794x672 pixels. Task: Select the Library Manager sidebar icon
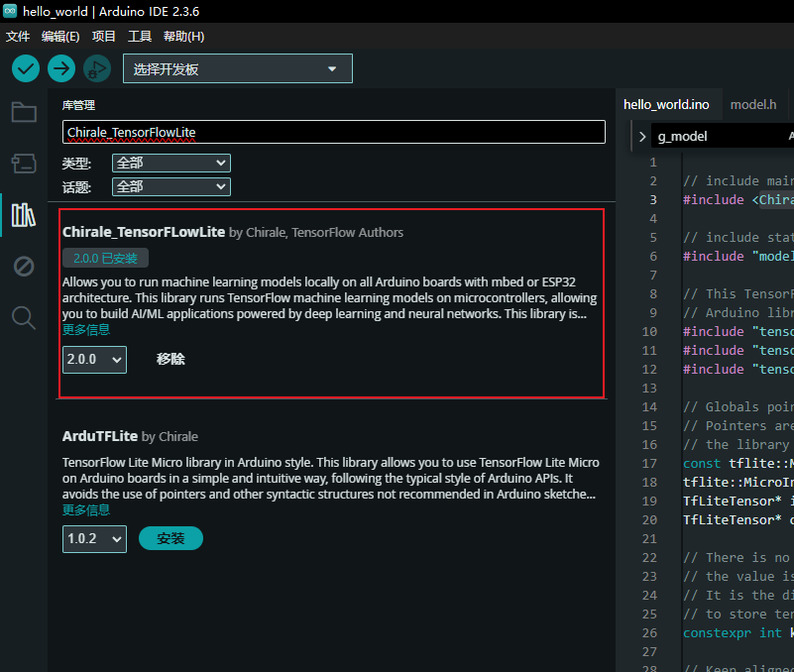[24, 215]
